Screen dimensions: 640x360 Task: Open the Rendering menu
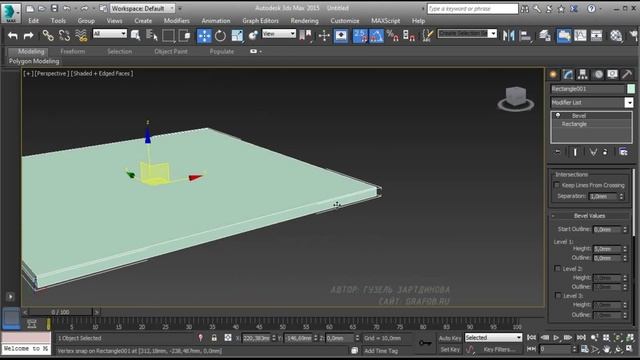304,20
